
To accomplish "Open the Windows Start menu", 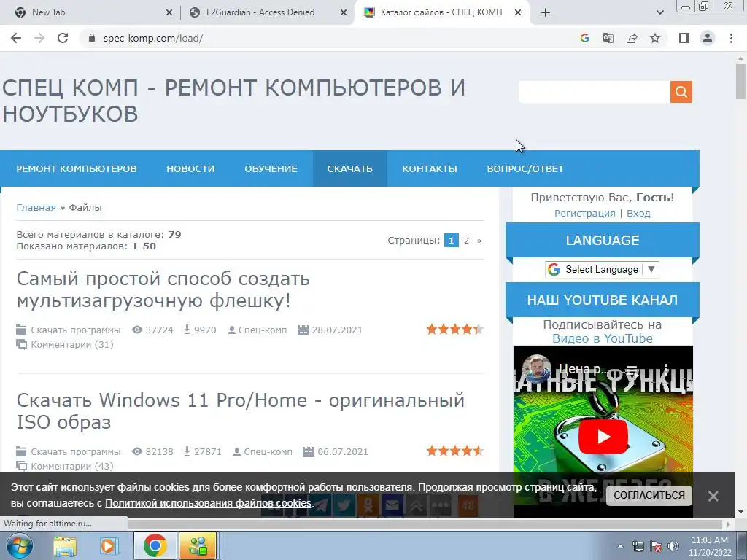I will point(18,545).
